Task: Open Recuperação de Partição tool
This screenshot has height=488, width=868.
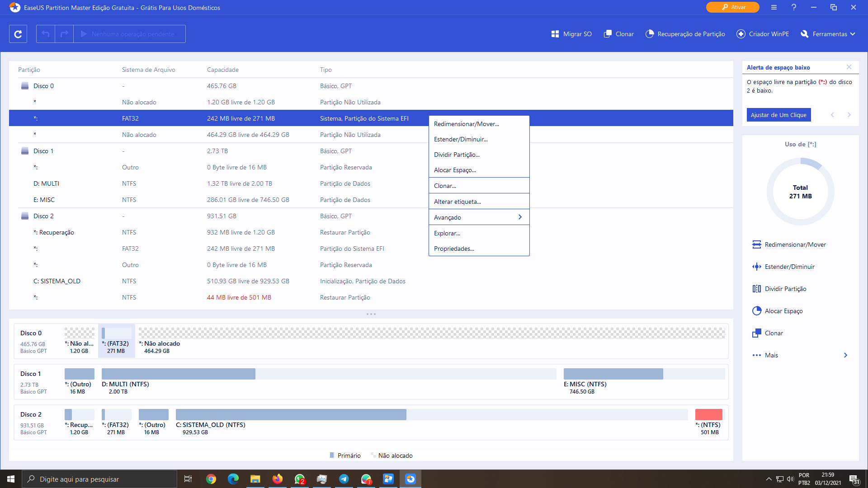Action: pos(685,34)
